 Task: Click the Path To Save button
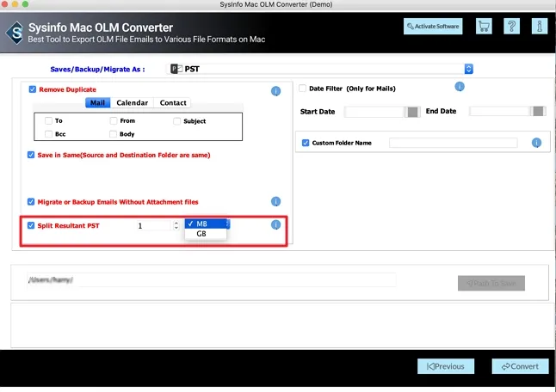(x=491, y=284)
